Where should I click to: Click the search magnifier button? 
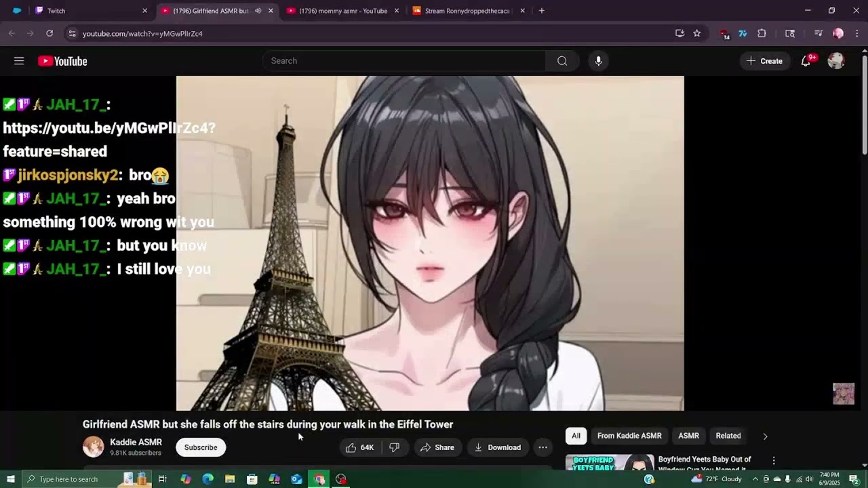point(562,61)
